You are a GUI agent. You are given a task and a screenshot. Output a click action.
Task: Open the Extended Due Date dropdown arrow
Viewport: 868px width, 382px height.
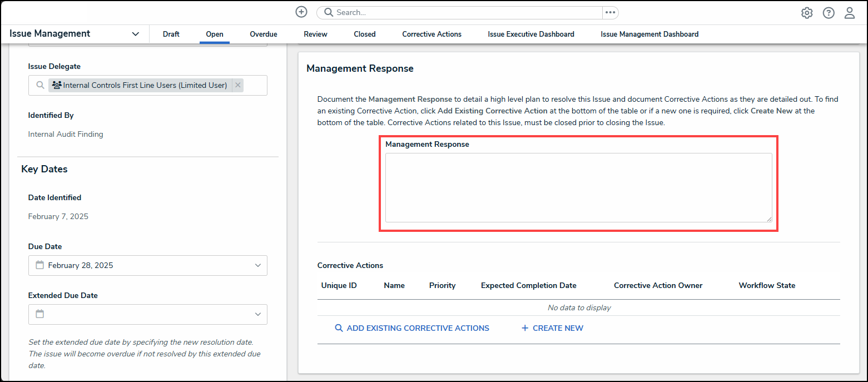click(257, 314)
